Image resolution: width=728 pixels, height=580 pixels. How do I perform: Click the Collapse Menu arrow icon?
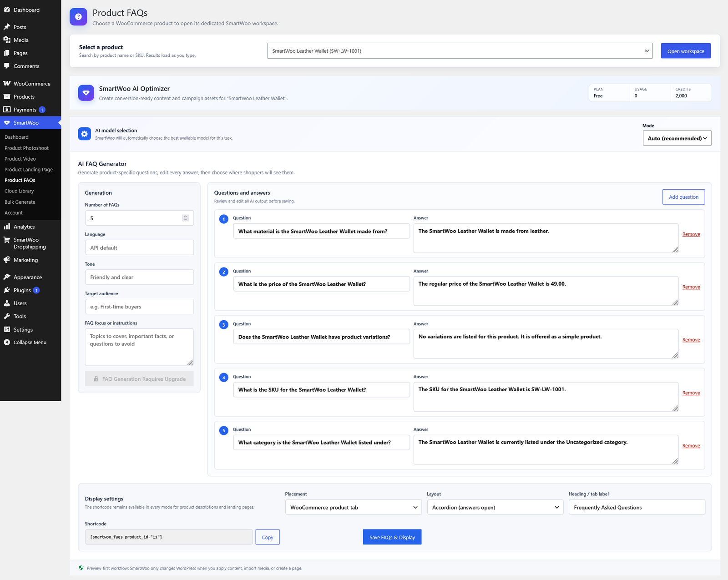pyautogui.click(x=7, y=343)
